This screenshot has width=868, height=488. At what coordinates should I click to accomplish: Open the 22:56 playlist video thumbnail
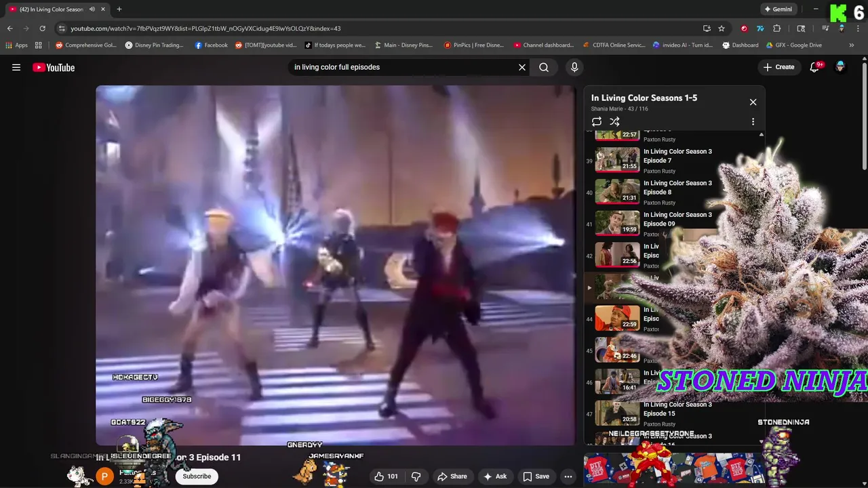click(617, 255)
